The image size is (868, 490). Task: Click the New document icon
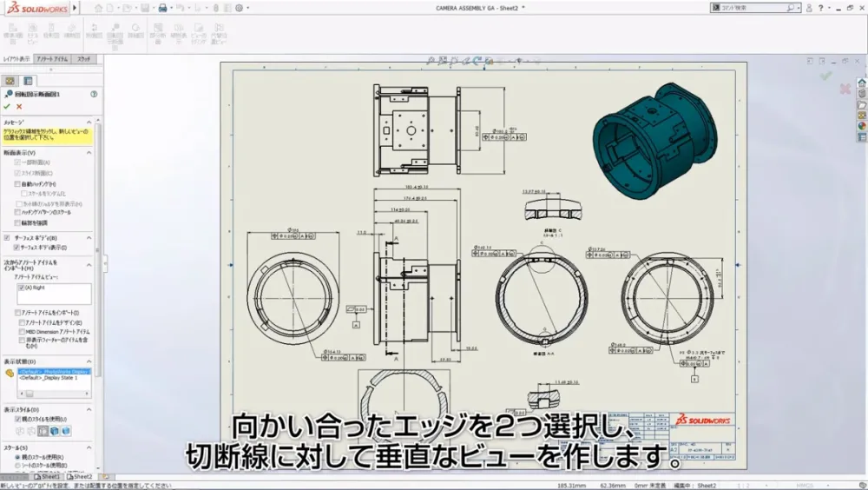[110, 8]
